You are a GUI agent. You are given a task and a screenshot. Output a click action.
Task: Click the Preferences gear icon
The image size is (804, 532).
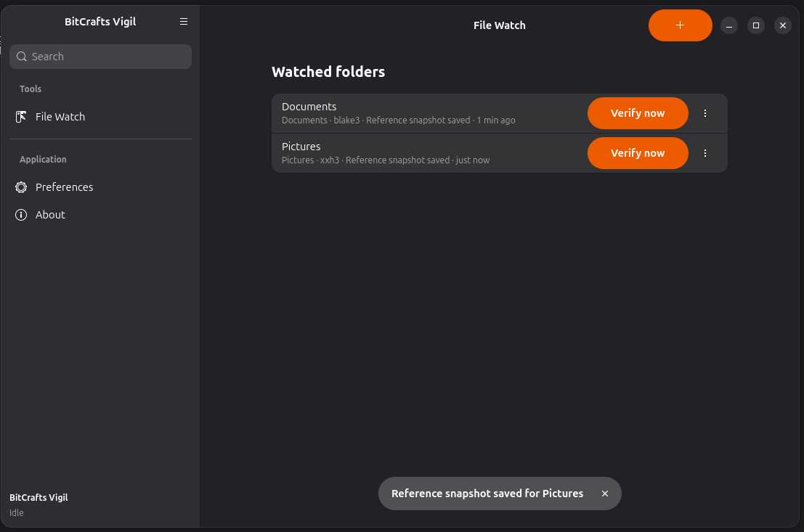pos(21,187)
